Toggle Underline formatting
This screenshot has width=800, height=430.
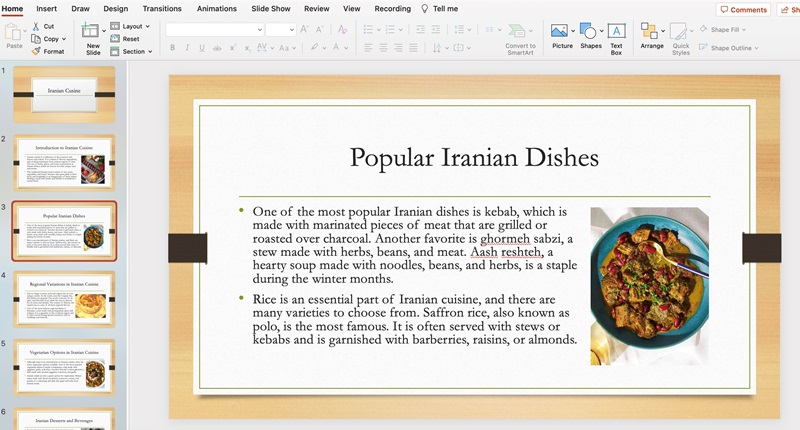point(202,48)
